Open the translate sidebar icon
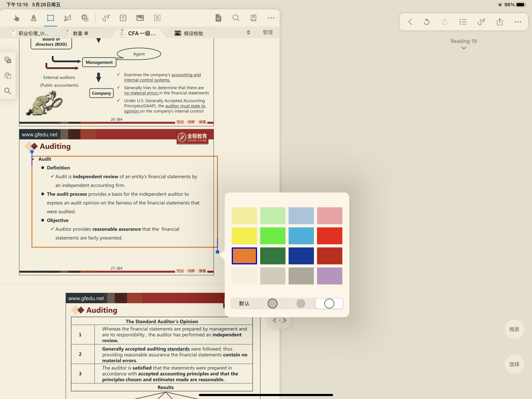Viewport: 532px width, 399px height. tap(8, 60)
